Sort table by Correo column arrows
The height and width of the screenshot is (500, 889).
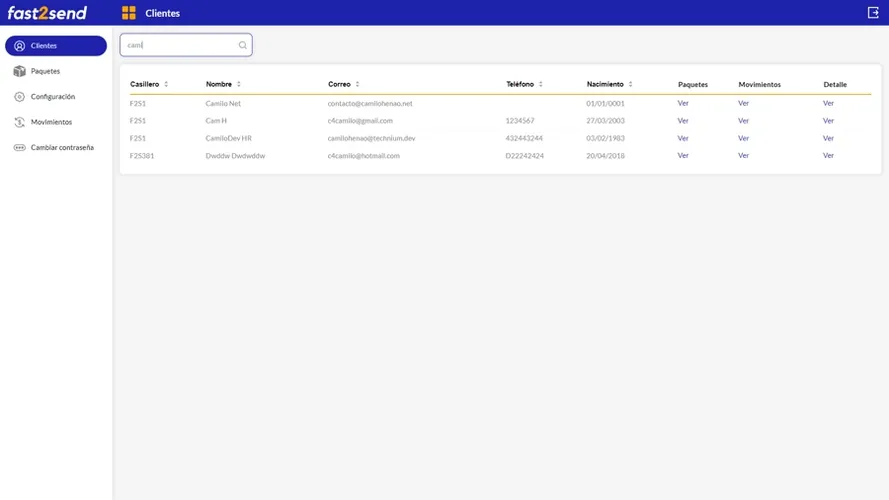click(357, 84)
